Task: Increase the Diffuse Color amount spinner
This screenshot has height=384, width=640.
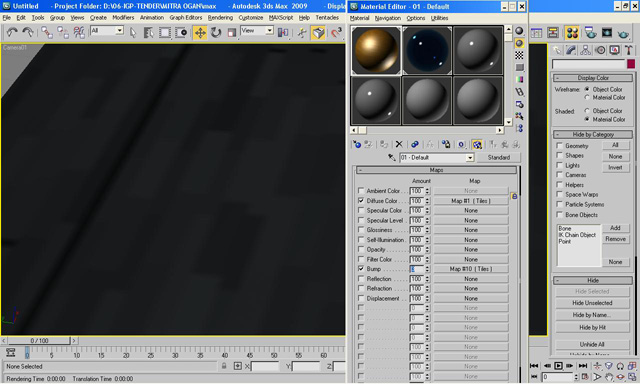Action: [x=427, y=199]
